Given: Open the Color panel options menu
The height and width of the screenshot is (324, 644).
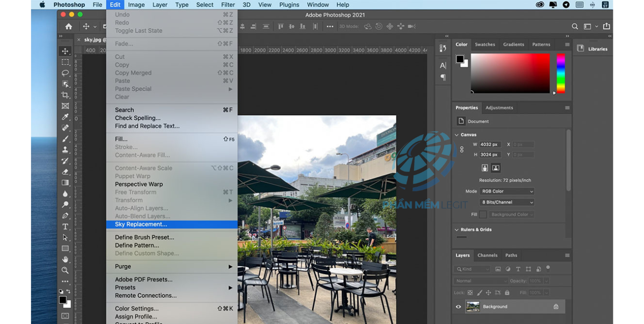Looking at the screenshot, I should [x=567, y=44].
